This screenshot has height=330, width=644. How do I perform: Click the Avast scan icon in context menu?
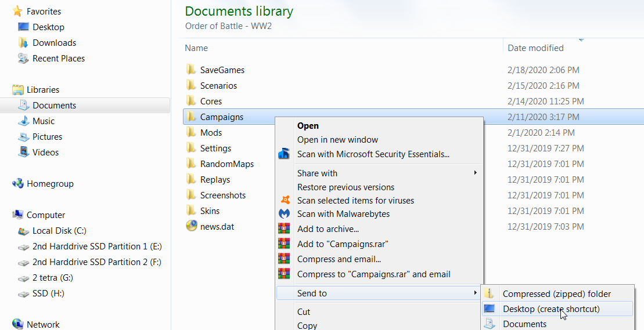click(x=285, y=200)
